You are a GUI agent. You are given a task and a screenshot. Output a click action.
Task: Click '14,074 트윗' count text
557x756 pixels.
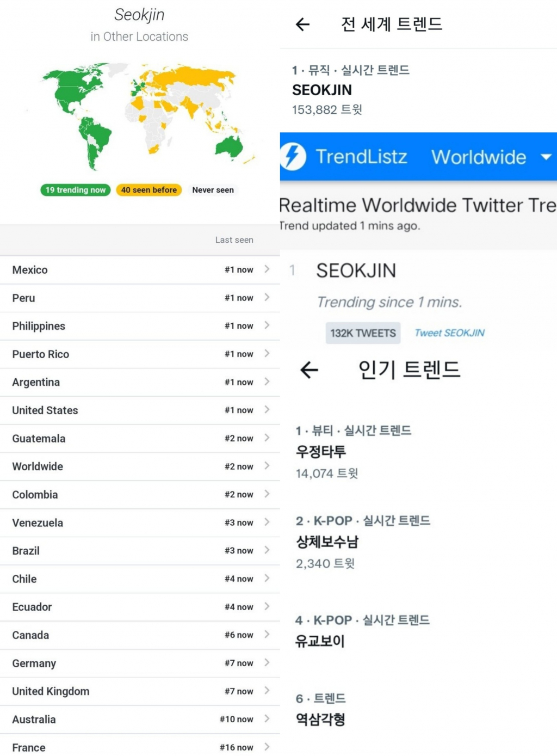pos(327,474)
